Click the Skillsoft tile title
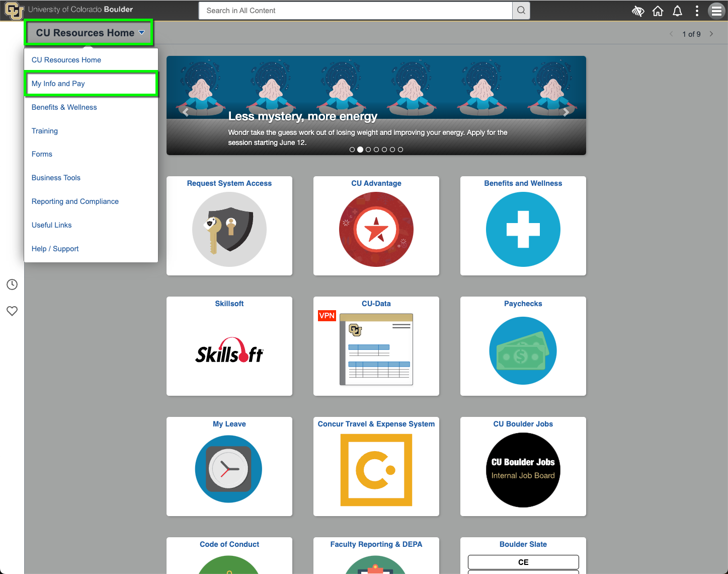728x574 pixels. (229, 304)
